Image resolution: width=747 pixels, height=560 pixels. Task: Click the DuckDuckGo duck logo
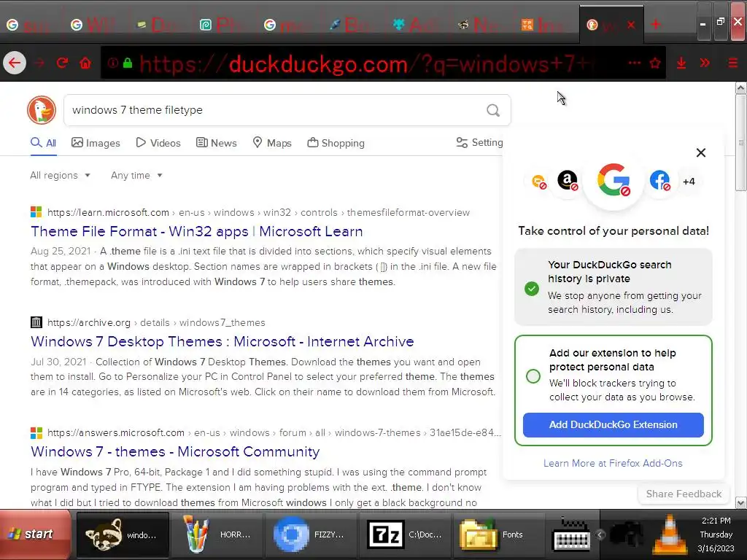(42, 110)
